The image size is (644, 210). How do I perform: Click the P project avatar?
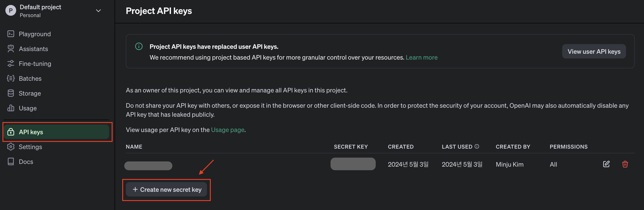click(11, 11)
